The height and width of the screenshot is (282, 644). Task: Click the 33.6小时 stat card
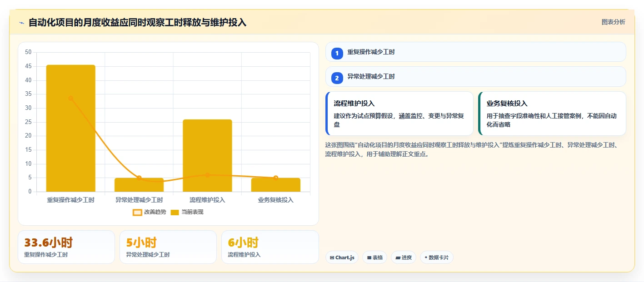pos(66,247)
